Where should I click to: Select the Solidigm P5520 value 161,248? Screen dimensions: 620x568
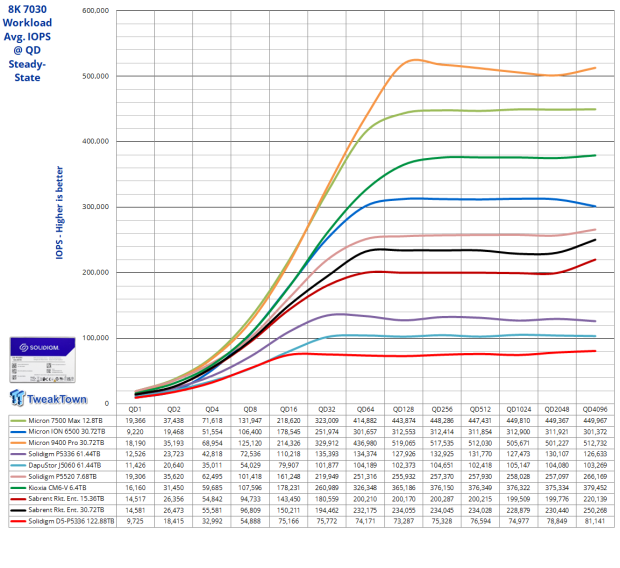[288, 476]
